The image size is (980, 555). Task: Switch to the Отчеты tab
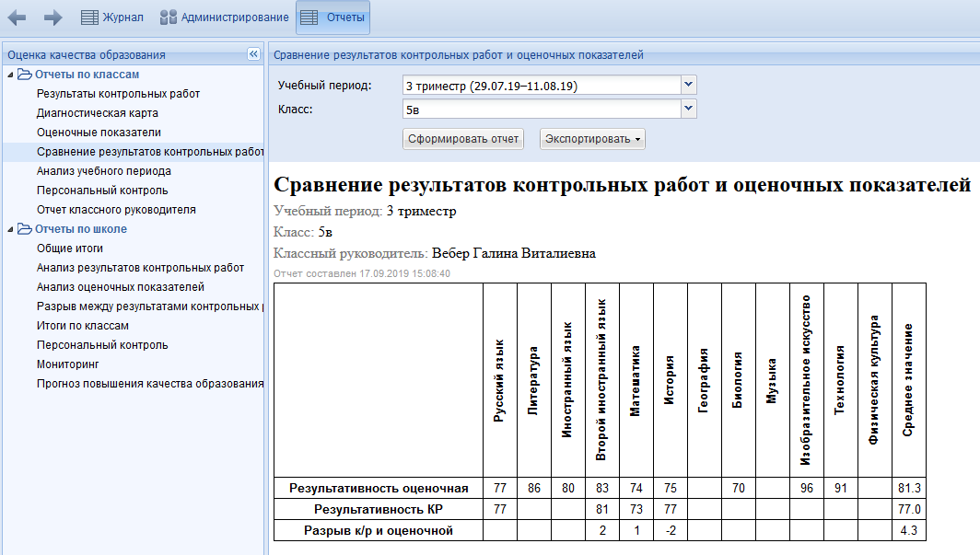(333, 17)
